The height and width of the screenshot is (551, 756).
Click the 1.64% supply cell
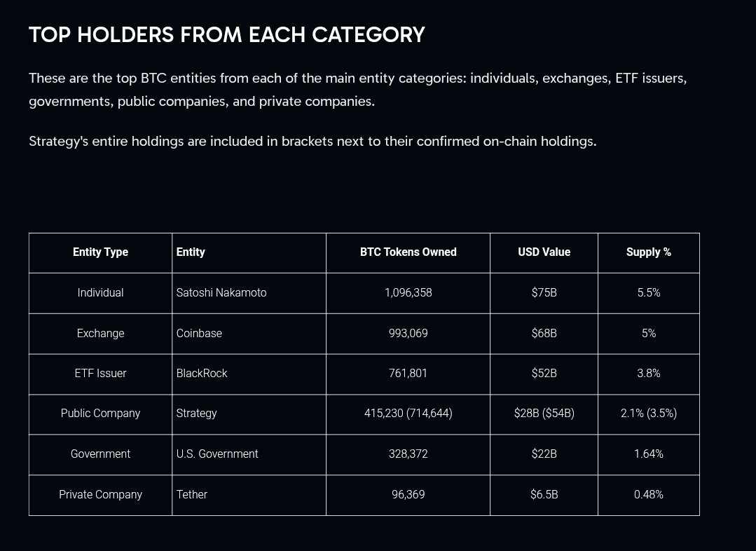click(x=648, y=454)
